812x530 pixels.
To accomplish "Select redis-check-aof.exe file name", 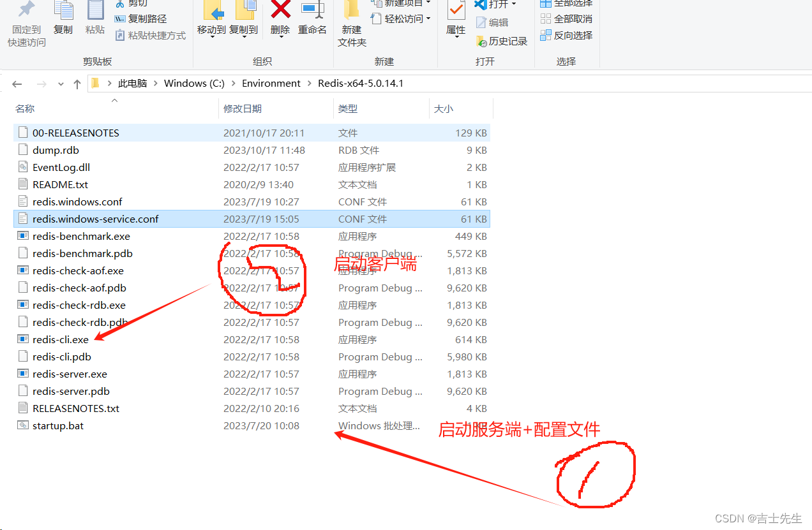I will point(79,271).
